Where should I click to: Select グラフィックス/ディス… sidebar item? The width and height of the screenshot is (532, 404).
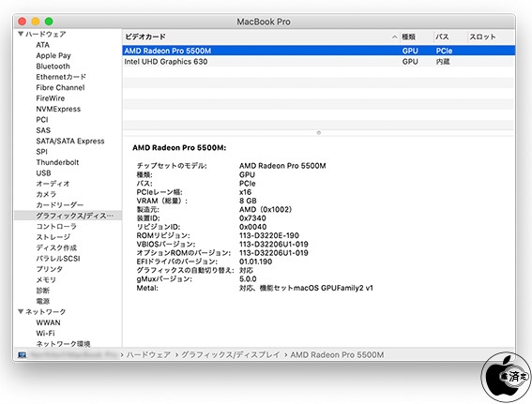68,216
